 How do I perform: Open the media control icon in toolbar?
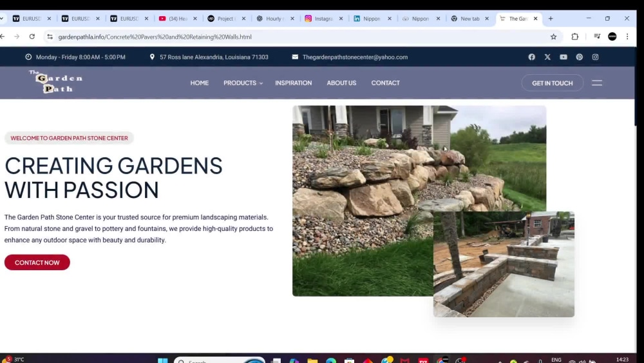pos(597,37)
